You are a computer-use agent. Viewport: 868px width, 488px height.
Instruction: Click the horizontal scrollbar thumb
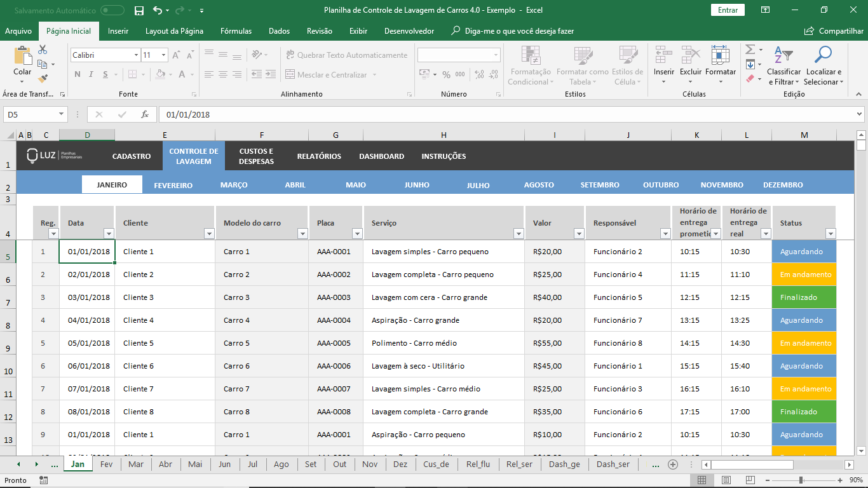point(752,464)
